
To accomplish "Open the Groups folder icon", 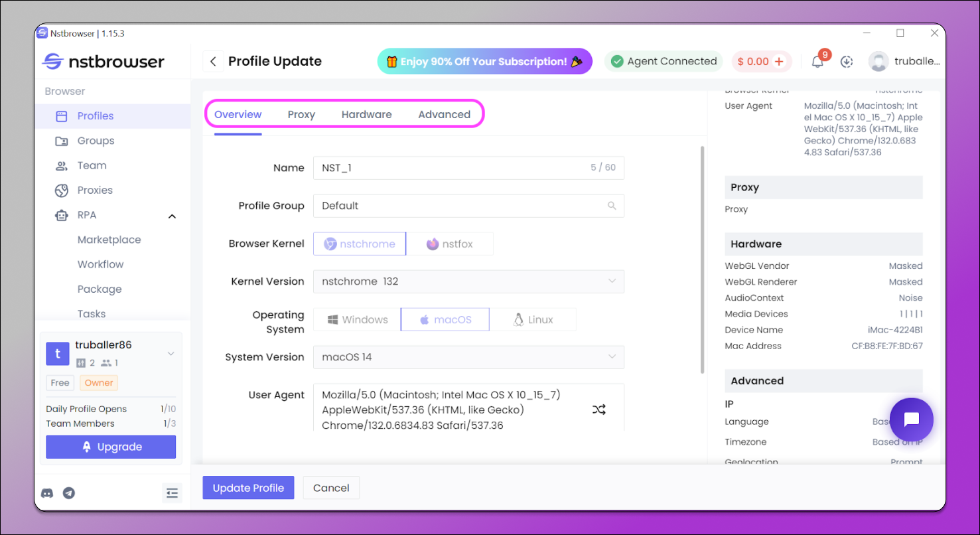I will coord(62,141).
